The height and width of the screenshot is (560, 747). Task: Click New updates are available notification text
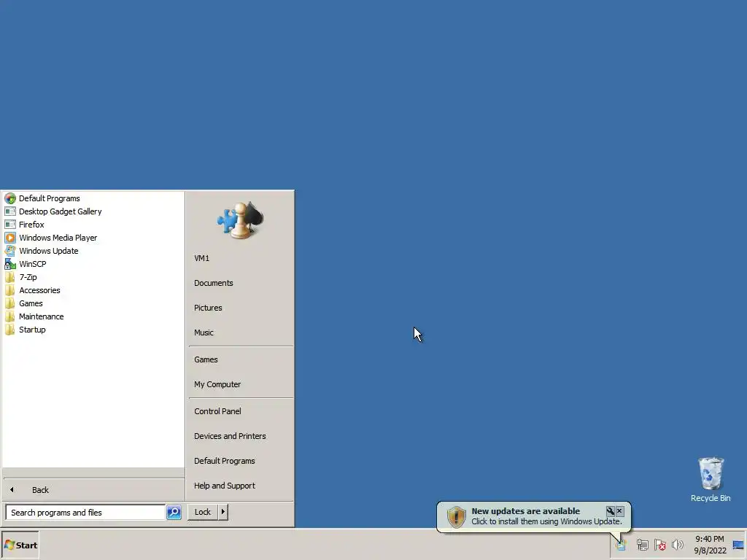pyautogui.click(x=525, y=511)
